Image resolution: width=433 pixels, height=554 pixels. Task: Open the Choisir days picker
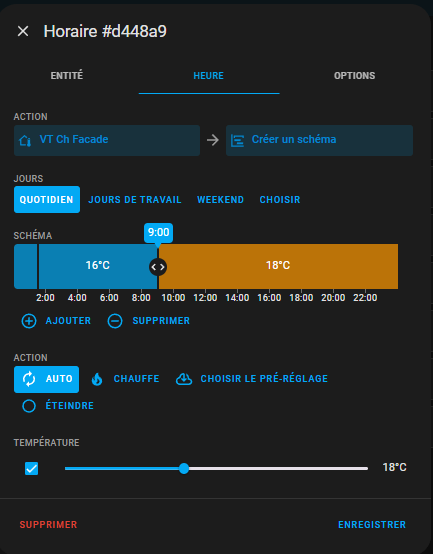point(280,200)
